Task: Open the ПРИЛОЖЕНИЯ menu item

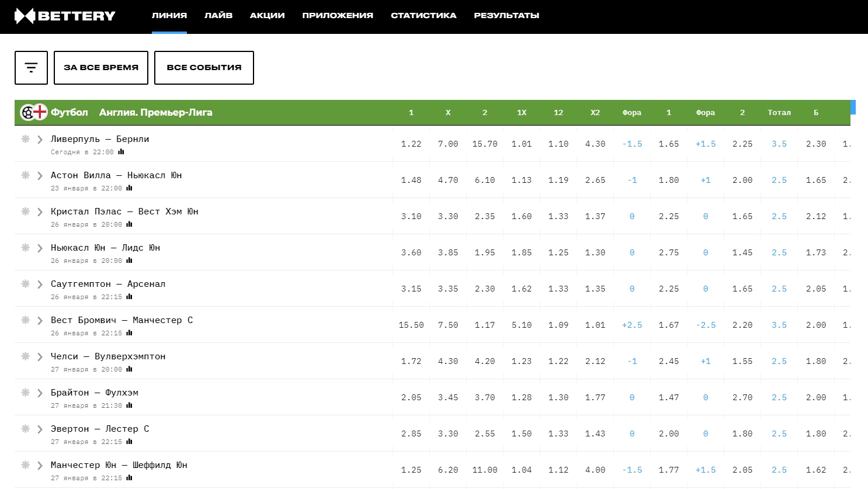Action: 338,16
